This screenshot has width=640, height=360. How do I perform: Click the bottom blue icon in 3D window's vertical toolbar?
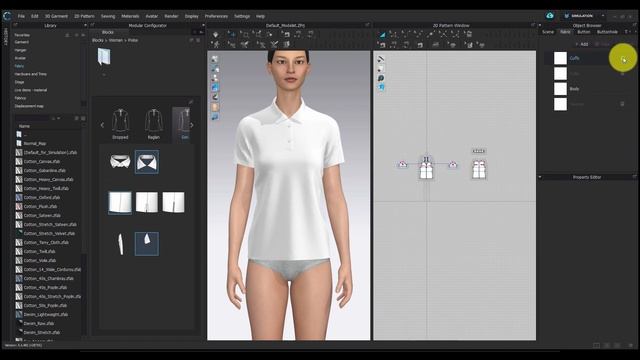[x=215, y=117]
